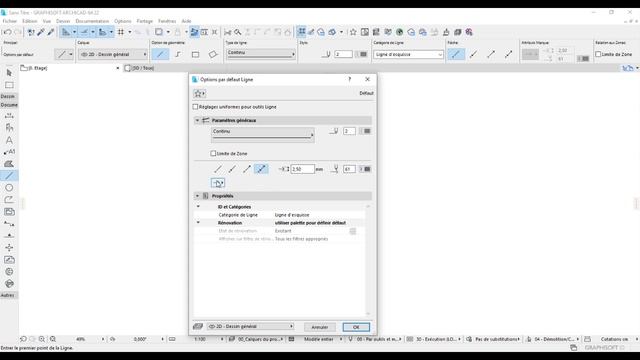Click line pen color swatch in dialog
This screenshot has height=360, width=640.
[x=365, y=131]
